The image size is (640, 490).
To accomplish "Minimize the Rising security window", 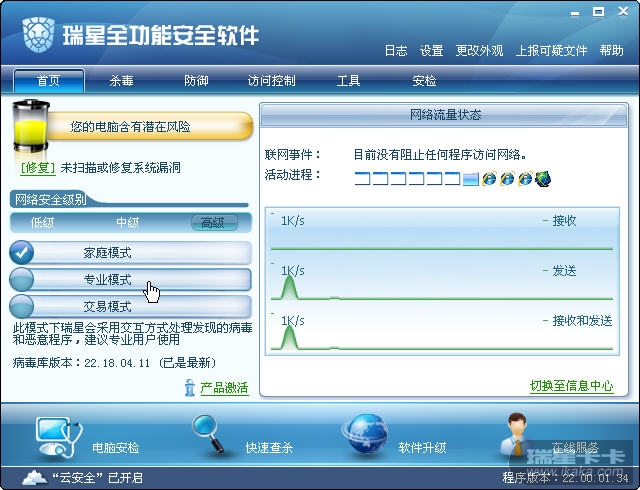I will (575, 13).
